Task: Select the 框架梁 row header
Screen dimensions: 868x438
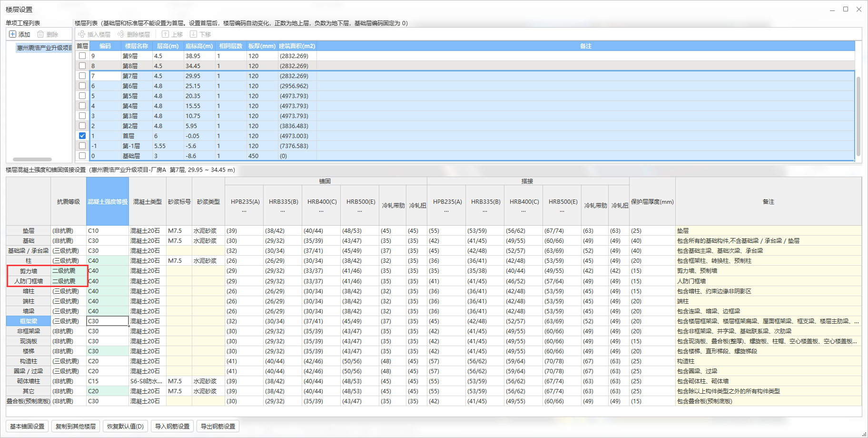Action: 29,321
